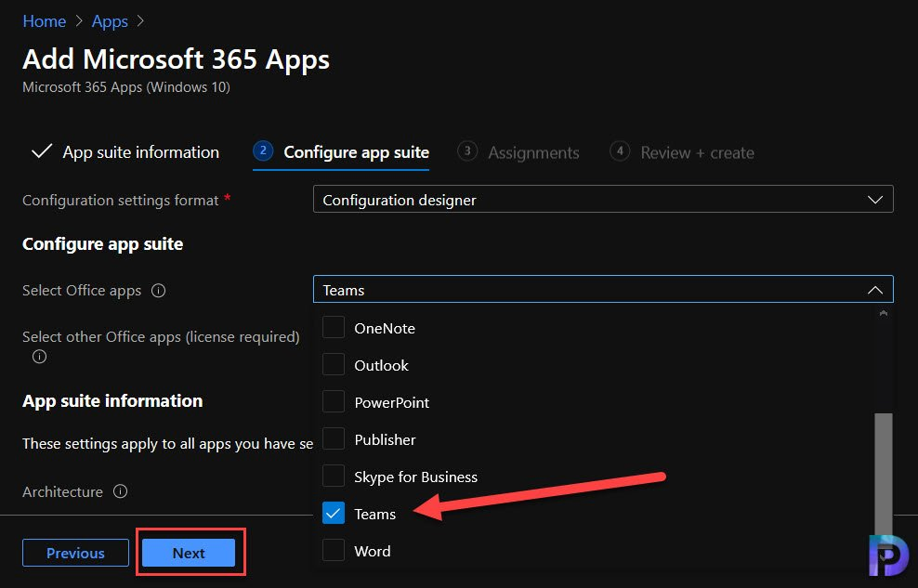The width and height of the screenshot is (918, 588).
Task: Click the OneNote label in the list
Action: tap(385, 328)
